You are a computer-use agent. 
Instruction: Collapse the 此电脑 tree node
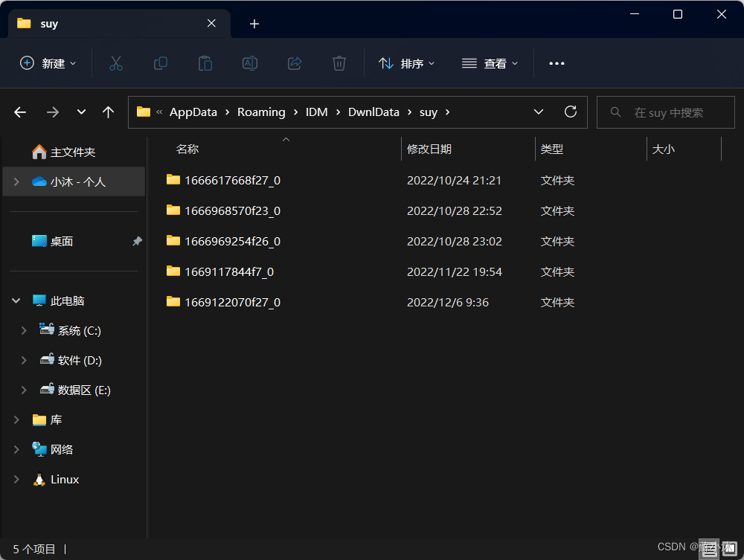pos(16,300)
